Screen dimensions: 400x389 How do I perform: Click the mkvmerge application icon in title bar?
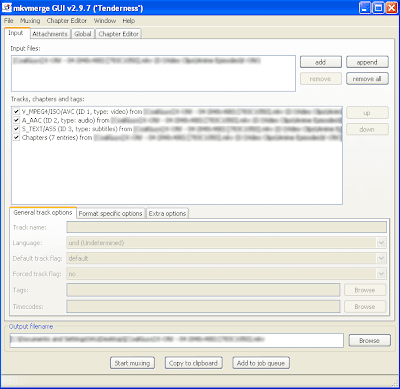click(x=7, y=8)
